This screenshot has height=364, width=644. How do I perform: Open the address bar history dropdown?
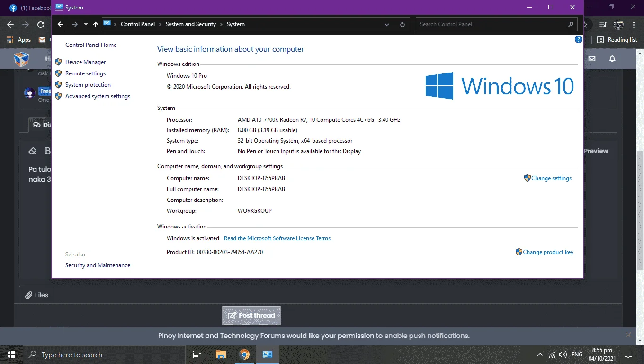(x=387, y=24)
